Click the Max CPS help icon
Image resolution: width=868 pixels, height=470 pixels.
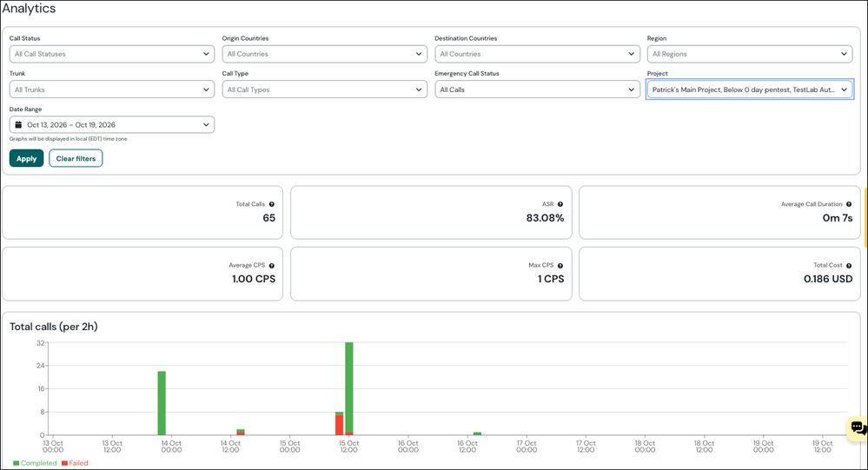point(560,266)
